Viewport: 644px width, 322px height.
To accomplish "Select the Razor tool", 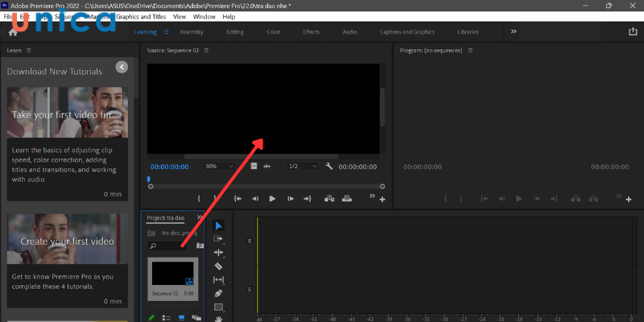I will point(218,266).
